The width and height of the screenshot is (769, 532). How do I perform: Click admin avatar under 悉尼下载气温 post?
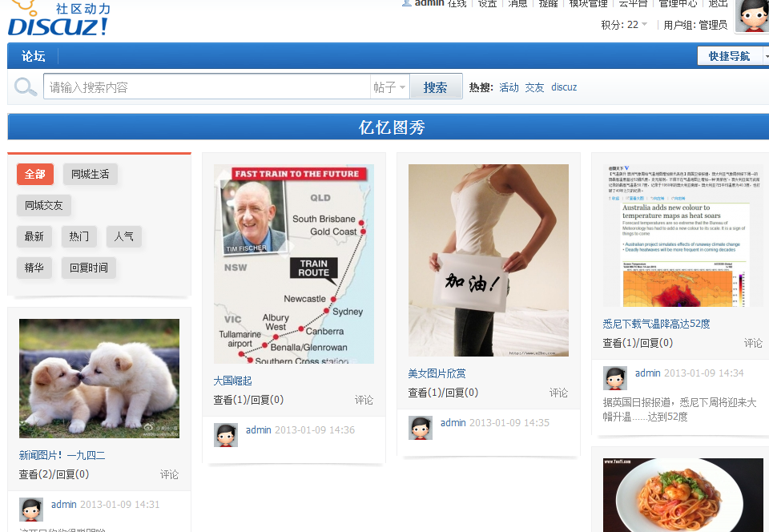[615, 378]
